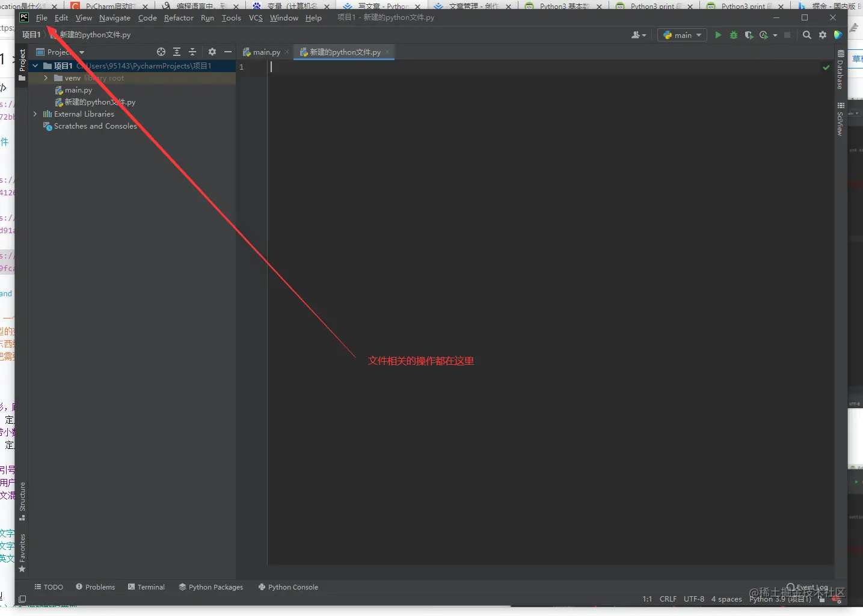
Task: Collapse all in Project panel
Action: 192,52
